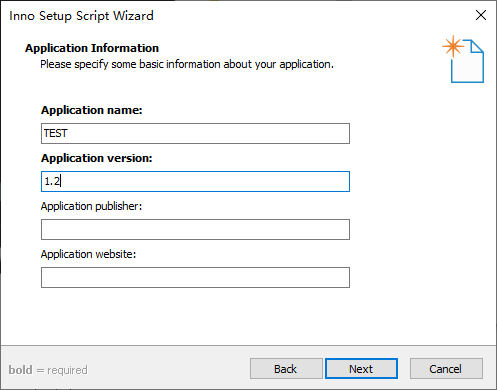Cancel the script wizard
This screenshot has width=497, height=390.
pyautogui.click(x=446, y=369)
